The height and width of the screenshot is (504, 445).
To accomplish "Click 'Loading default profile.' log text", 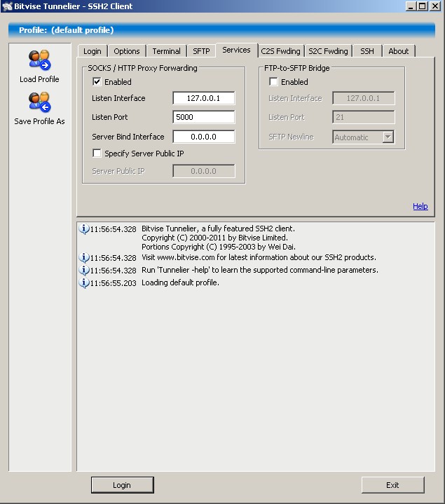I will point(180,282).
